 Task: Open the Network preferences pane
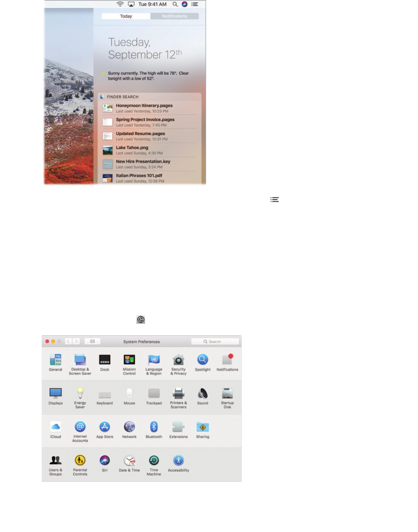(x=129, y=430)
